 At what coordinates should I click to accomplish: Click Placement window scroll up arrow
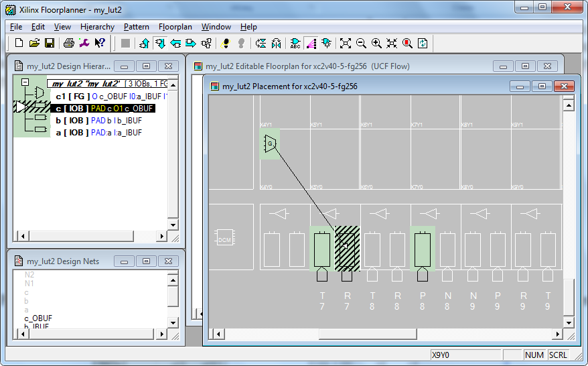[x=569, y=105]
